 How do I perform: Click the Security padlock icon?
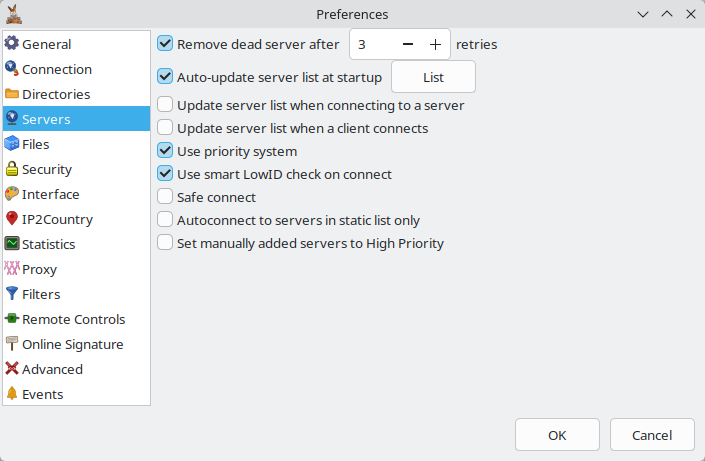coord(12,169)
